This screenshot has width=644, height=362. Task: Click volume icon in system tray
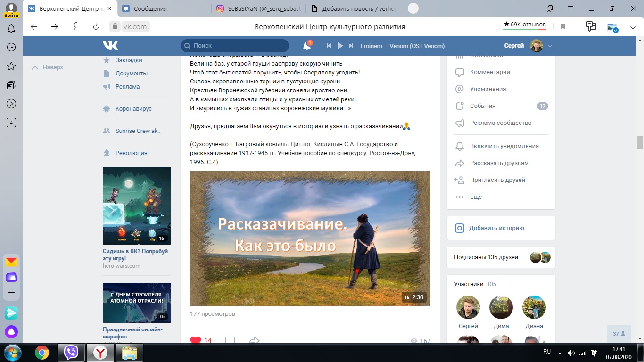(572, 353)
